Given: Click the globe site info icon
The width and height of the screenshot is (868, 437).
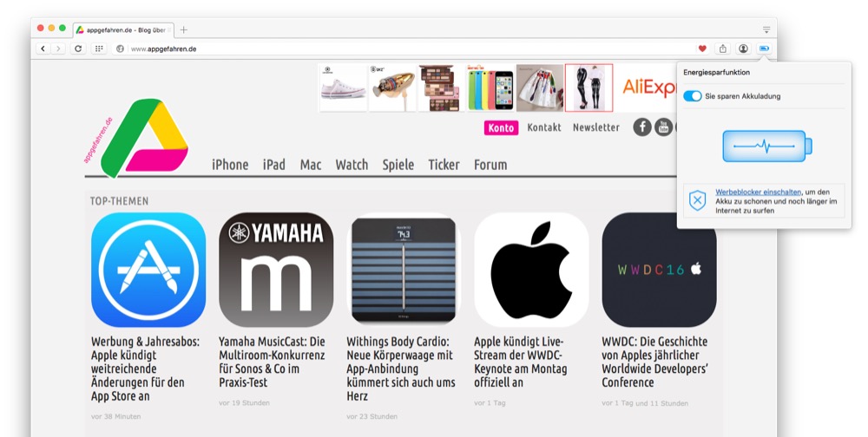Looking at the screenshot, I should tap(120, 49).
